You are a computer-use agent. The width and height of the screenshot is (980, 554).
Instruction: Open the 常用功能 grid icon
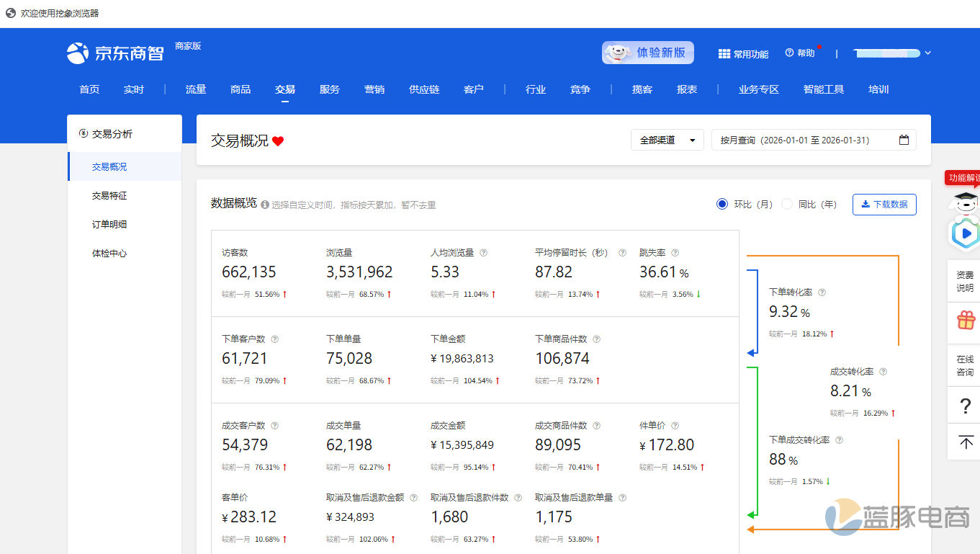724,54
